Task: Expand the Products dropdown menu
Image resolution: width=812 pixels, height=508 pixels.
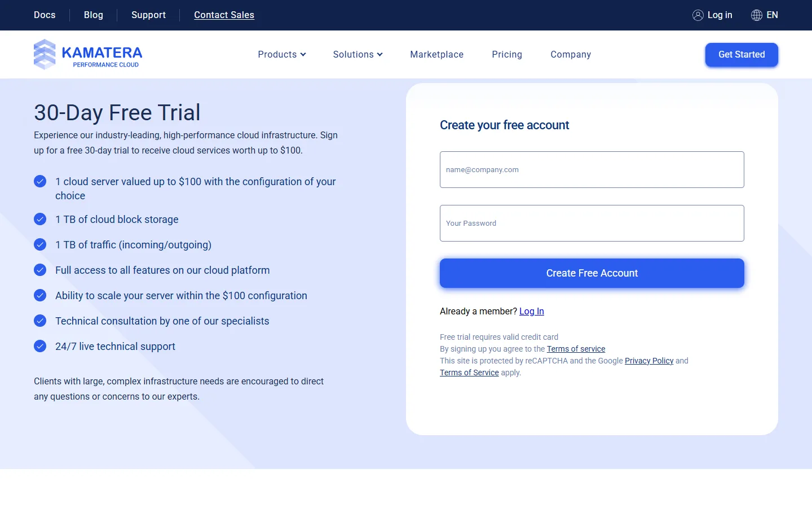Action: [x=282, y=54]
